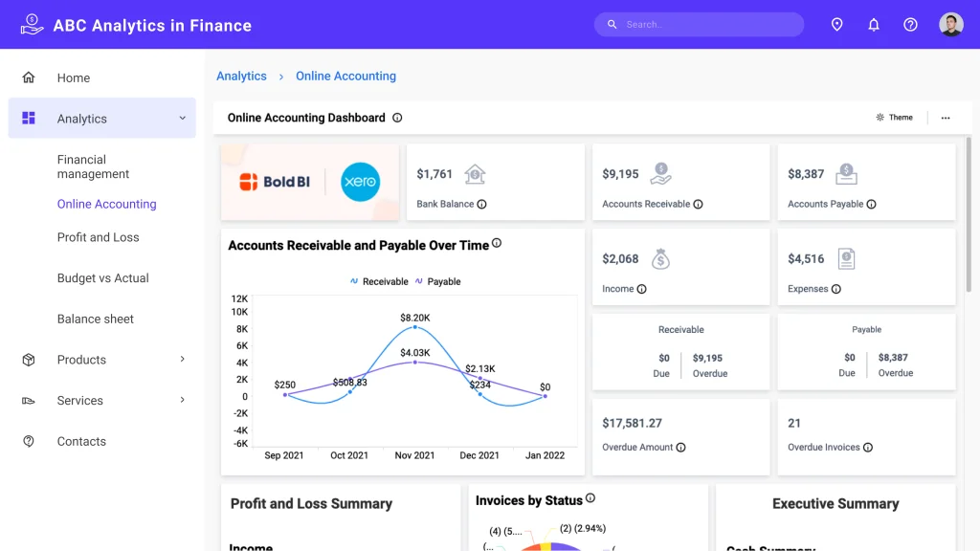The width and height of the screenshot is (980, 551).
Task: Open your user profile avatar
Action: [950, 24]
